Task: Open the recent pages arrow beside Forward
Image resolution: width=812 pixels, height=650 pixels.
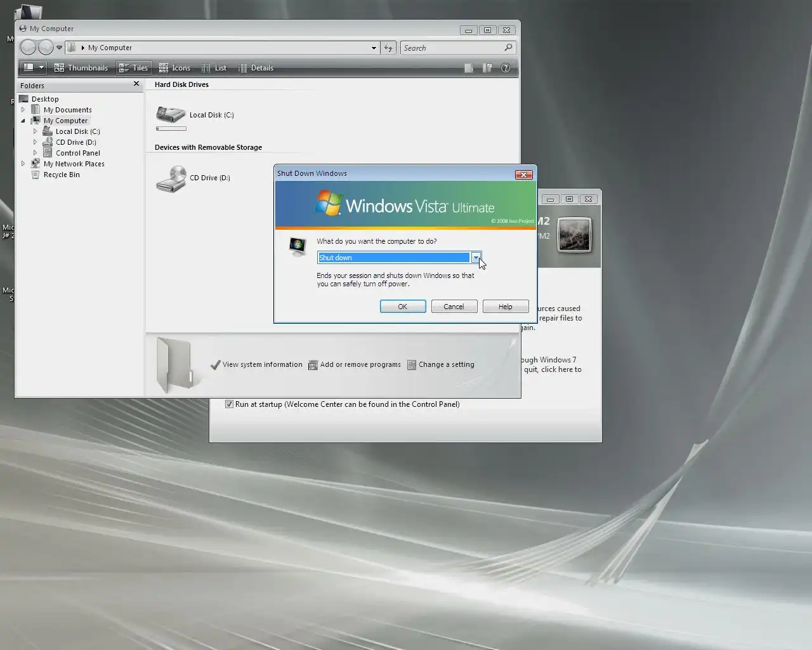Action: [x=60, y=48]
